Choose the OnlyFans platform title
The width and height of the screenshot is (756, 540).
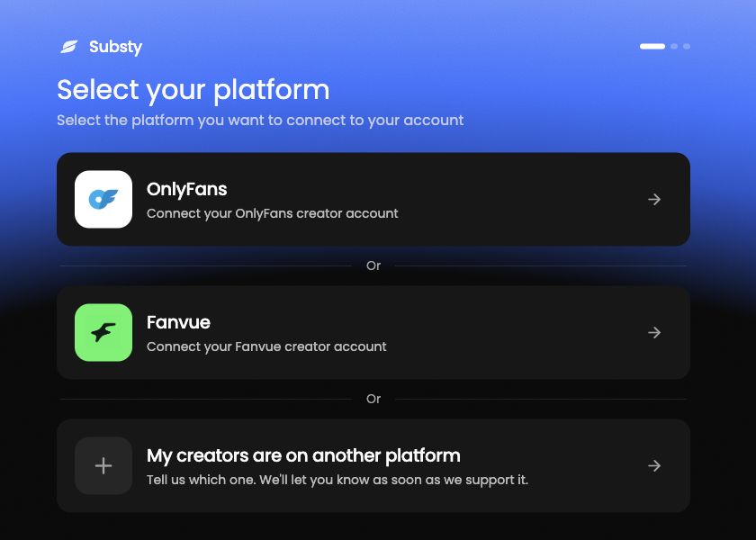(x=186, y=190)
